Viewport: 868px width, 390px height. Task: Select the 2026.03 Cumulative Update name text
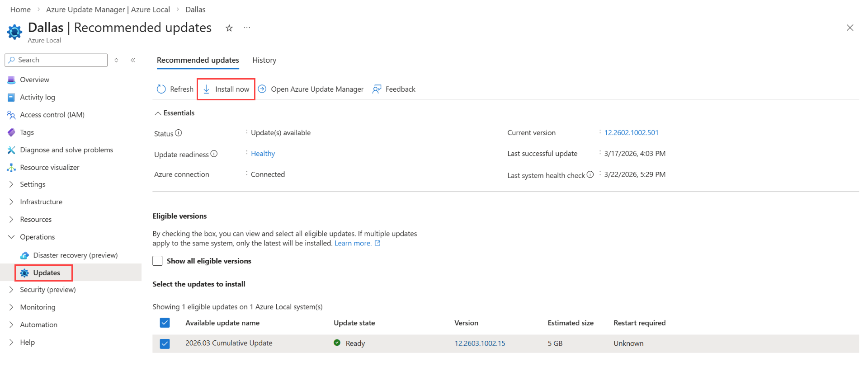click(x=229, y=343)
